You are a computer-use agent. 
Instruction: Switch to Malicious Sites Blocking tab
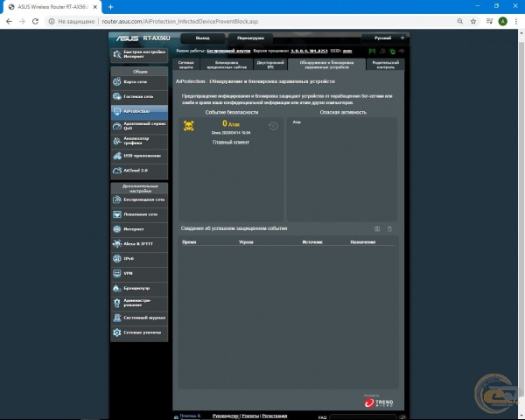[x=227, y=65]
